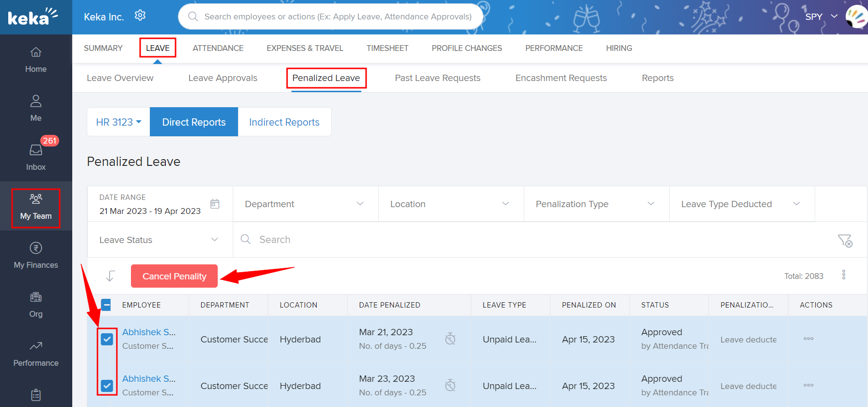Viewport: 868px width, 407px height.
Task: Open the three-dot menu beside Total count
Action: pyautogui.click(x=844, y=275)
